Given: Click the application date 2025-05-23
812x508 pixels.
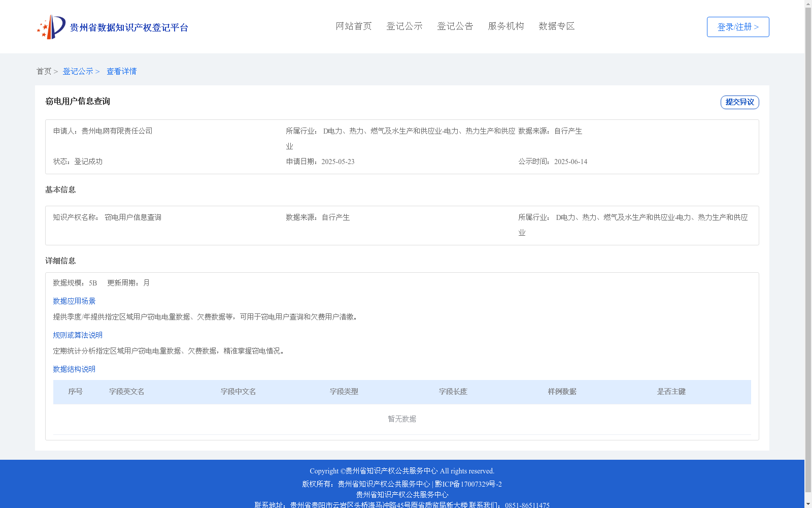Looking at the screenshot, I should 338,162.
